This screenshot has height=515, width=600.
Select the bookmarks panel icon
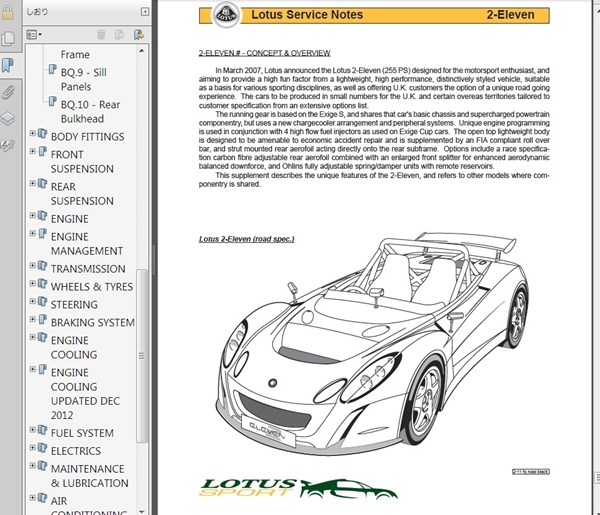click(x=7, y=65)
